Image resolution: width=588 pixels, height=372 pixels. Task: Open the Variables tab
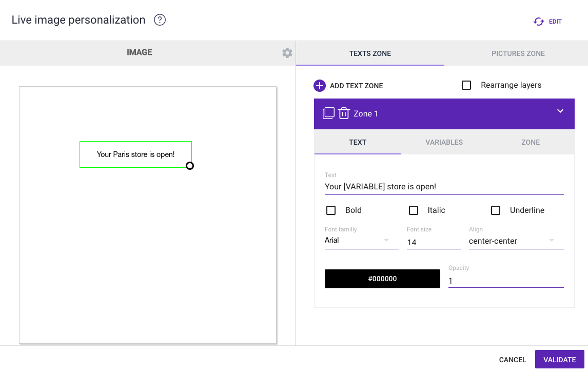point(444,142)
